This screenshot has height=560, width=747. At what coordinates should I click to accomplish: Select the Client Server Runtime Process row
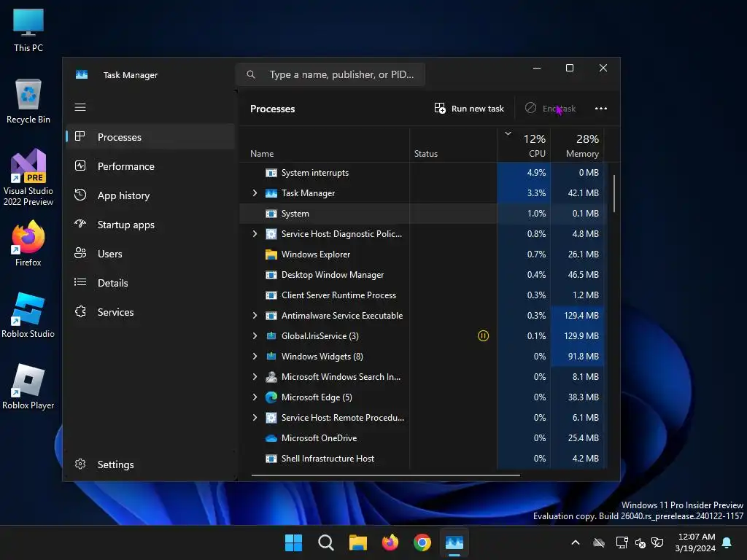click(x=422, y=295)
